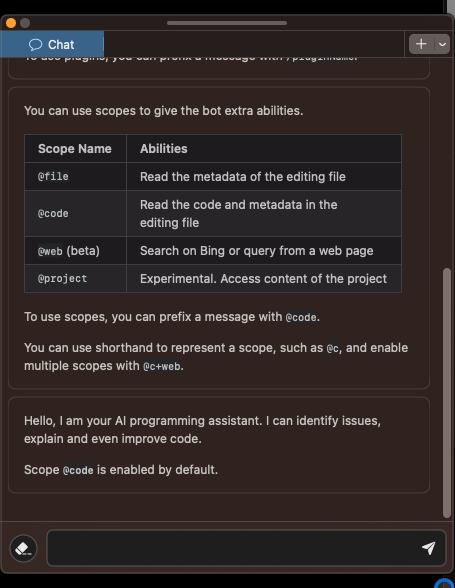Focus the chat message input field
455x588 pixels.
246,548
